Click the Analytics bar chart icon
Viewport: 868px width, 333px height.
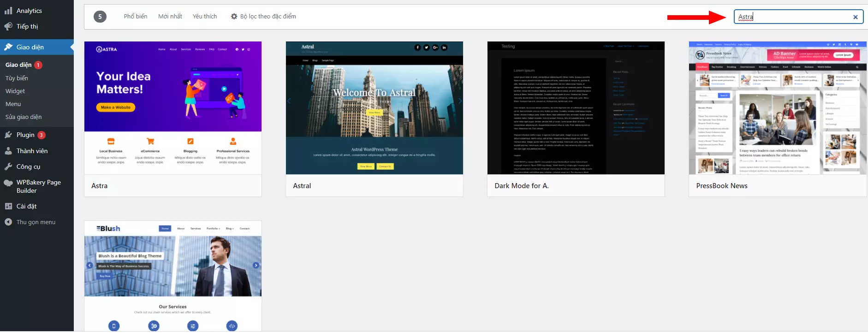point(8,11)
